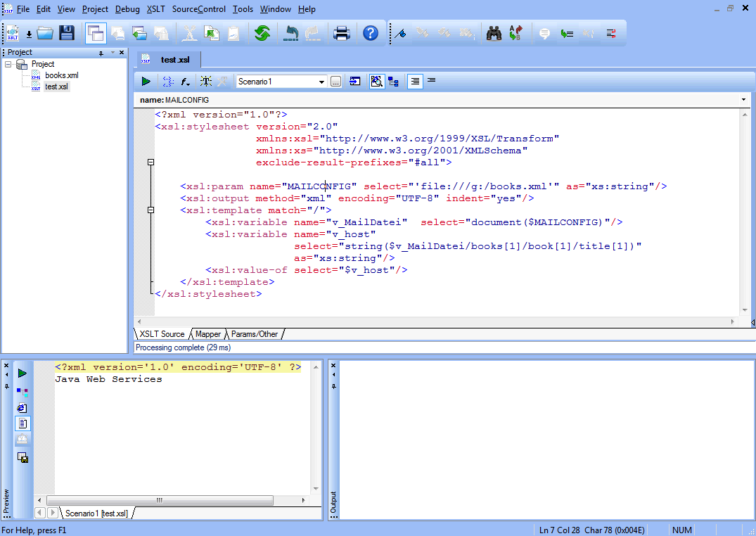Select the Scenario1 [test.xsl] preview tab

(x=96, y=513)
